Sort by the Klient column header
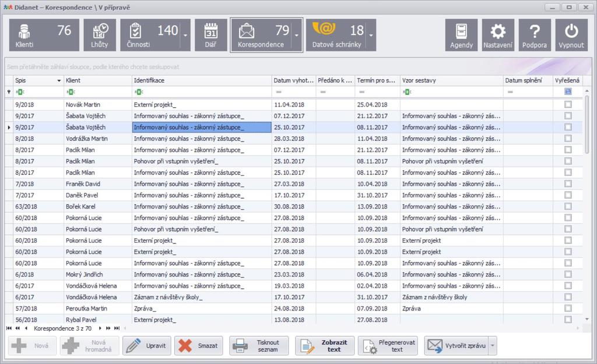The height and width of the screenshot is (364, 597). click(98, 80)
